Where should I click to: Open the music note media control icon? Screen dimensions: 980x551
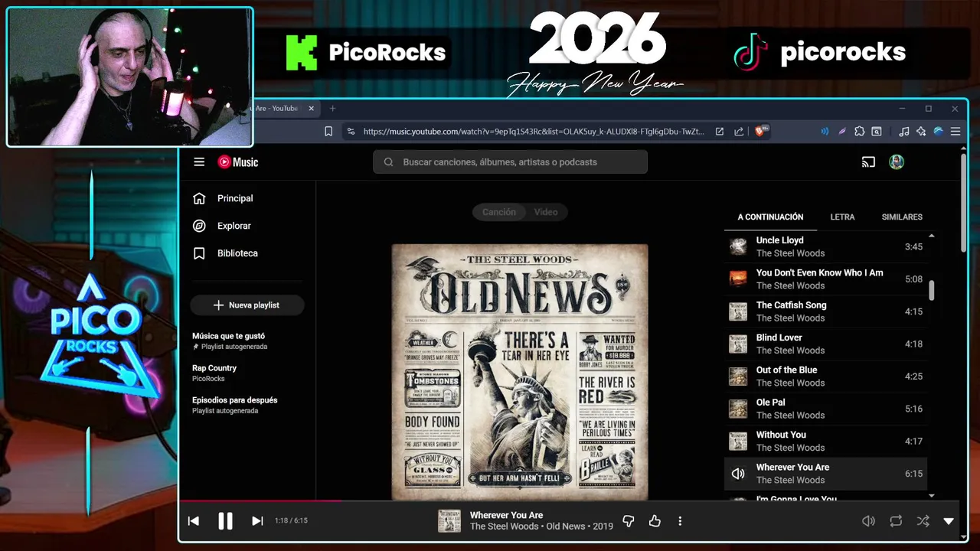click(x=904, y=132)
